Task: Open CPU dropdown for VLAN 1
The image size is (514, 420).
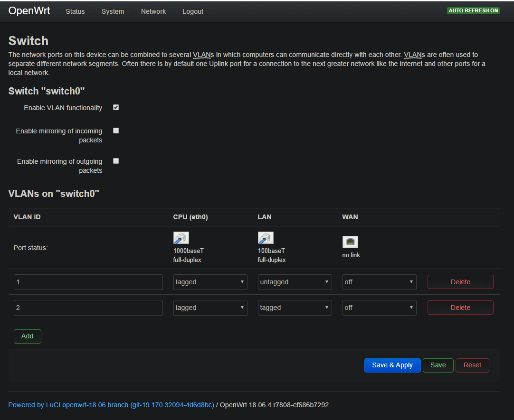Action: 210,282
